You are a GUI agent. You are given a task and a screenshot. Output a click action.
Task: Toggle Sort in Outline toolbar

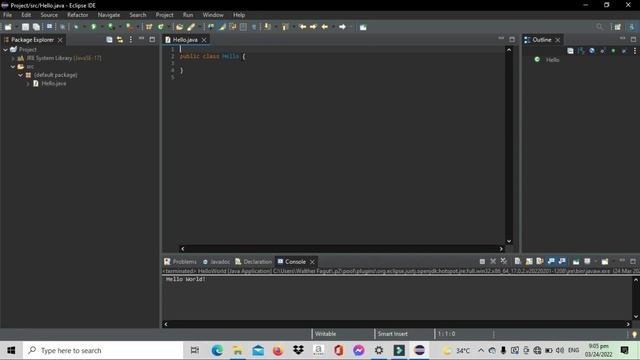coord(581,51)
